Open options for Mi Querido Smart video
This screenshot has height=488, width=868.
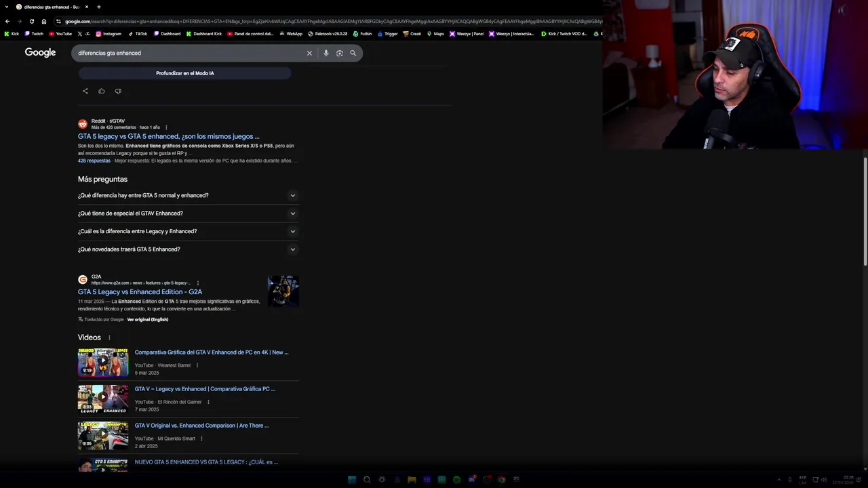coord(201,439)
